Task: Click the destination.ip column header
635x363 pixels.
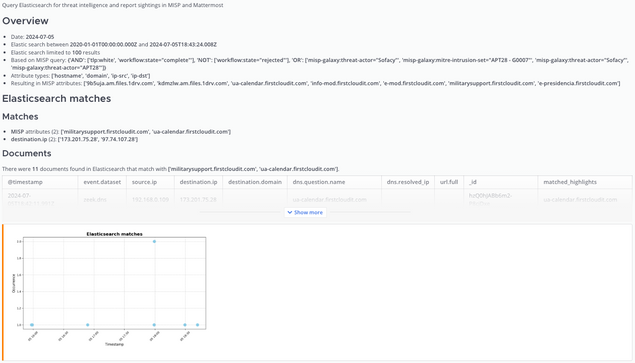Action: pos(198,182)
